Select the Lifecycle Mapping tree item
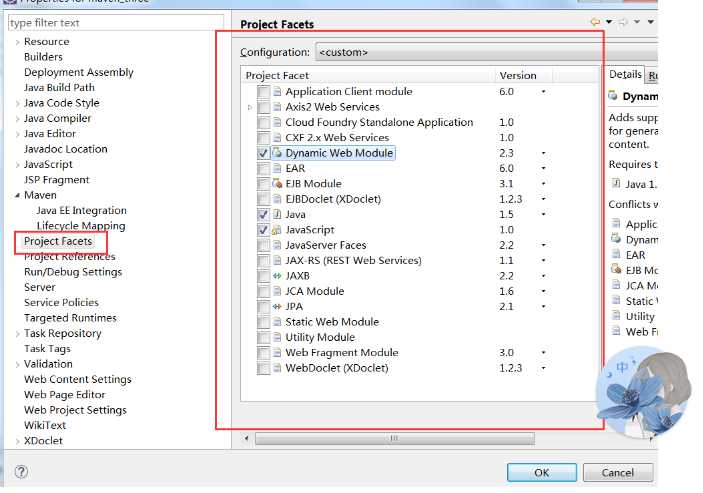This screenshot has width=703, height=493. pos(81,226)
